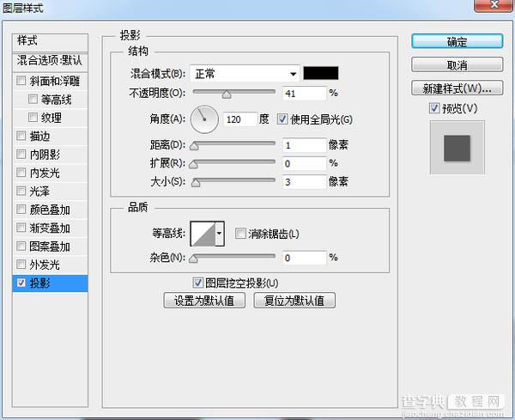Open the 混合模式 dropdown showing 正常

point(245,74)
